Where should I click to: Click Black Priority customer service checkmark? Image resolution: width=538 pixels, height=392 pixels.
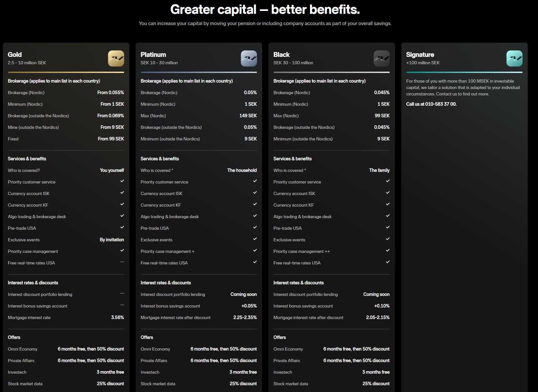388,181
